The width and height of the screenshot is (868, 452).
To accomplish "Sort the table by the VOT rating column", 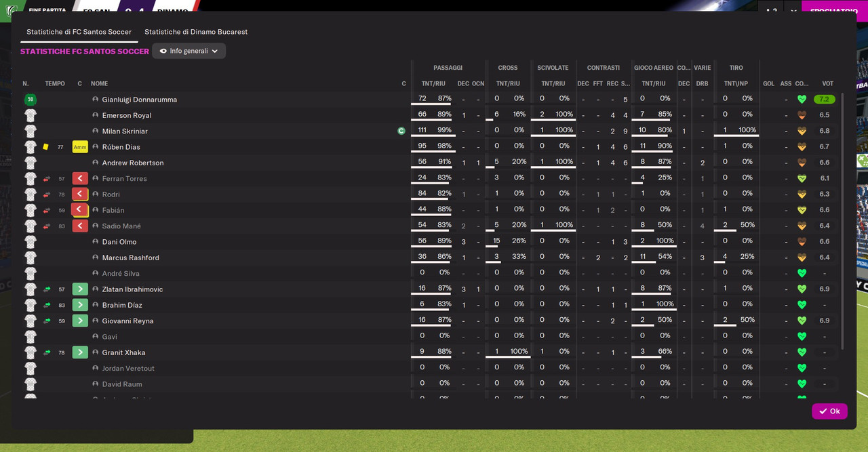I will 828,84.
